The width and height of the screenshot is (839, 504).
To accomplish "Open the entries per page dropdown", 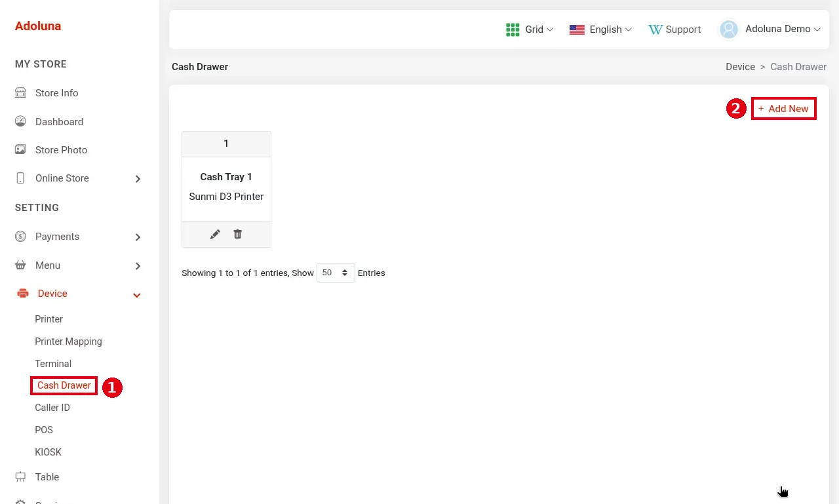I will [336, 273].
